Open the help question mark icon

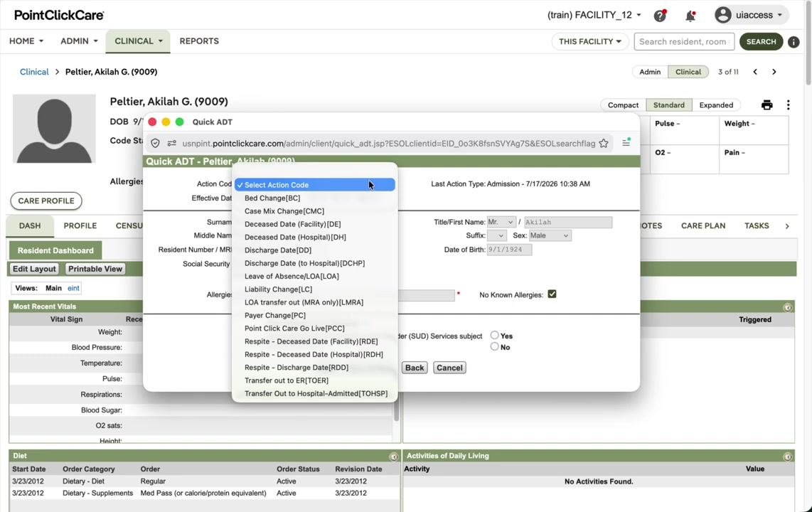click(660, 16)
